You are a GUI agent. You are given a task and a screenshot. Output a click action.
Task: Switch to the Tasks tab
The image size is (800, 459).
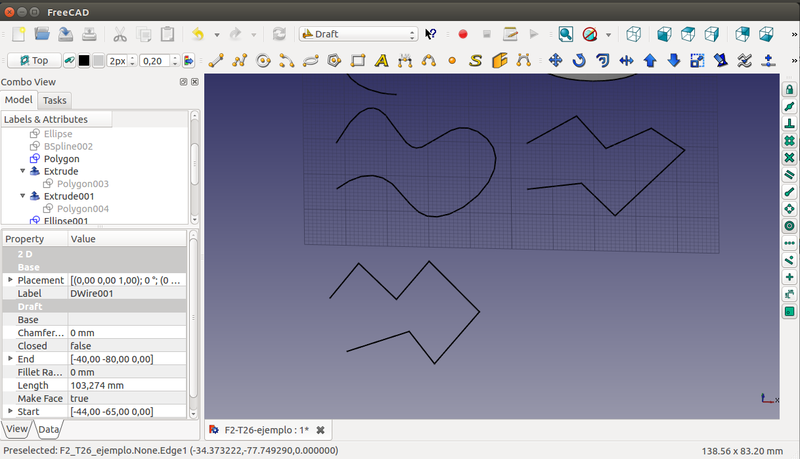(55, 100)
